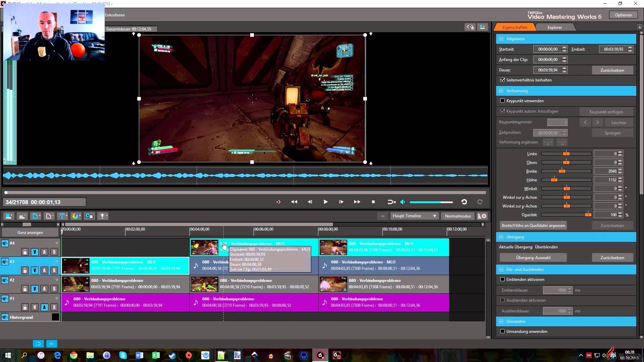The height and width of the screenshot is (362, 644).
Task: Click the remove layer icon in timeline toolbar
Action: tap(22, 216)
